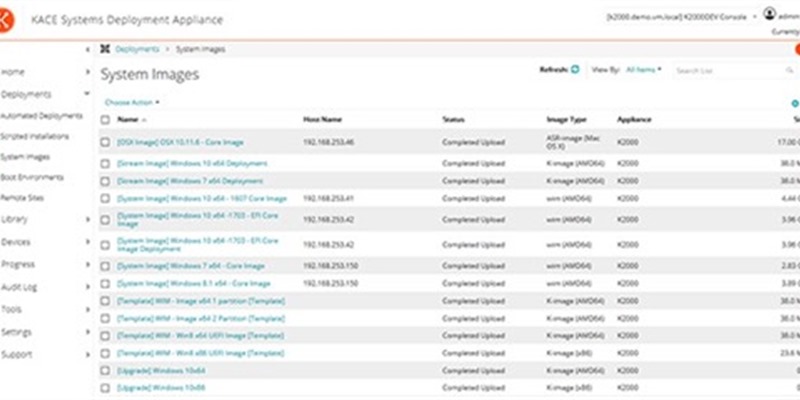This screenshot has height=400, width=800.
Task: Click host name 192.168.253.46 cell
Action: click(x=329, y=142)
